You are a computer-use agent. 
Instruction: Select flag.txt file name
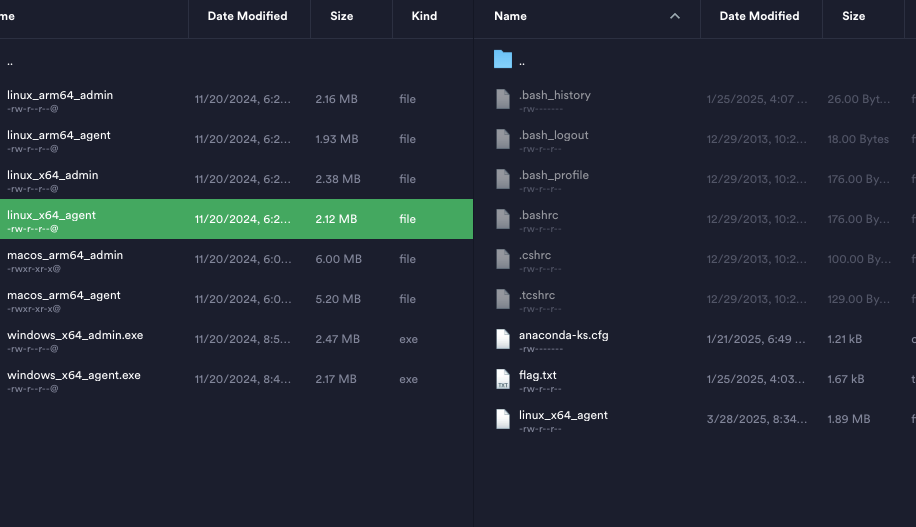pos(537,375)
